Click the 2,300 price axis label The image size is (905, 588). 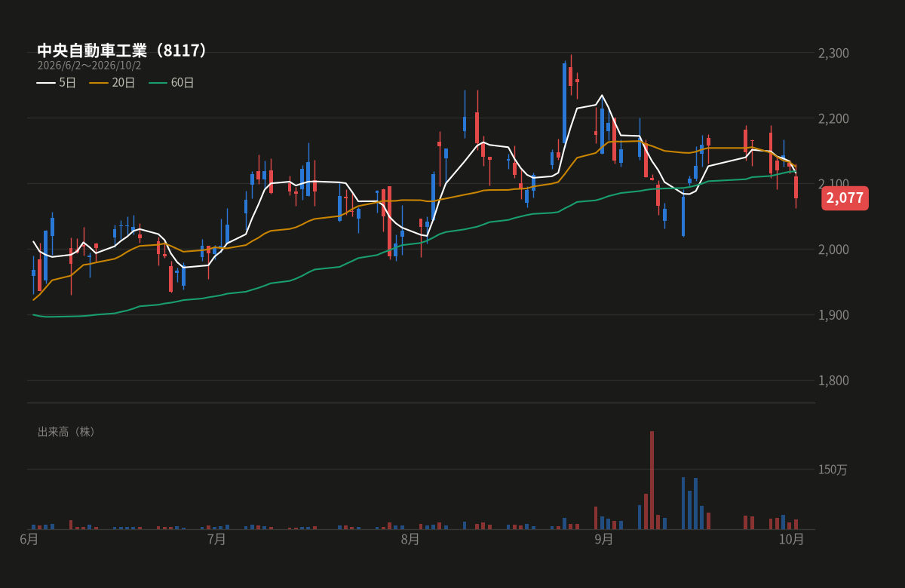point(833,53)
